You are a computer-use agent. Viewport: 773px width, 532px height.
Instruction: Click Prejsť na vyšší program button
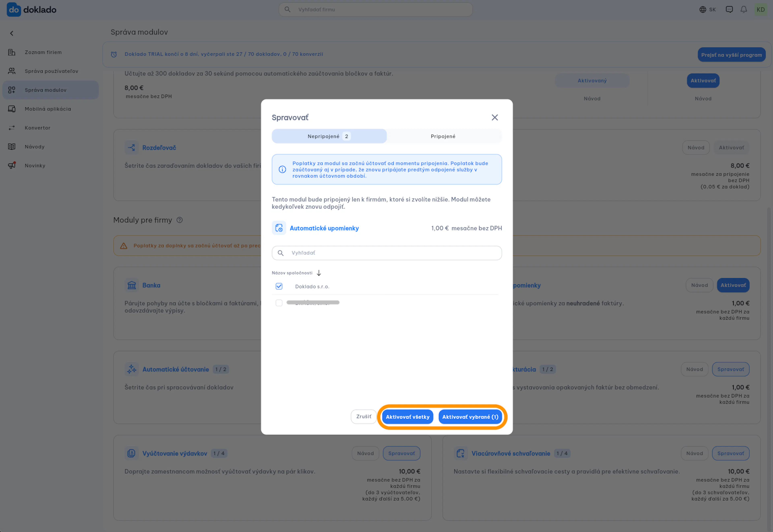point(731,55)
